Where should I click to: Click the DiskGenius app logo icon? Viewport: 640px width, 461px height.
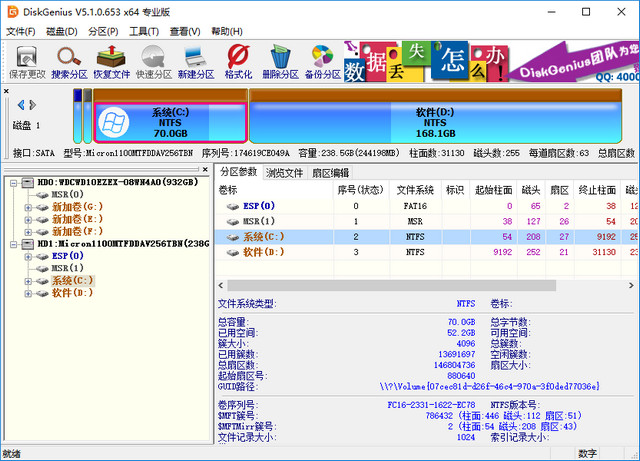(13, 12)
